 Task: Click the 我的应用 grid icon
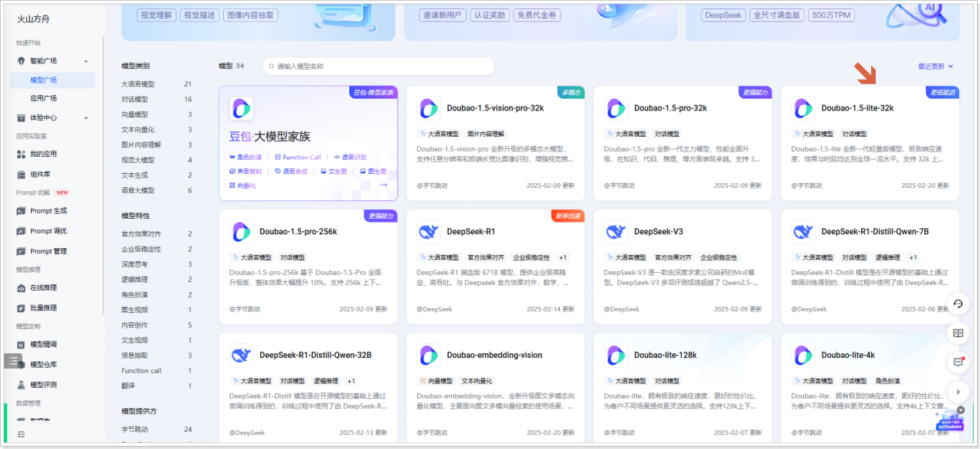tap(21, 154)
